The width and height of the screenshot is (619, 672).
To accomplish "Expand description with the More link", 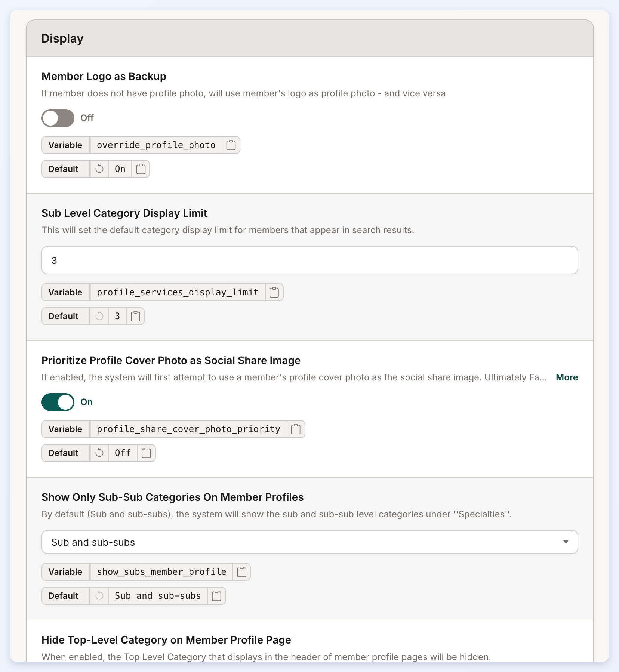I will point(567,377).
